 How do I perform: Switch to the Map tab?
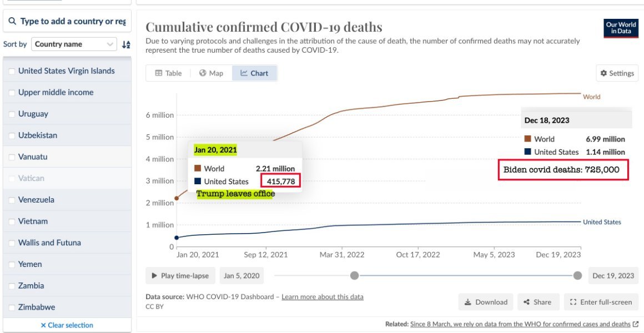211,73
